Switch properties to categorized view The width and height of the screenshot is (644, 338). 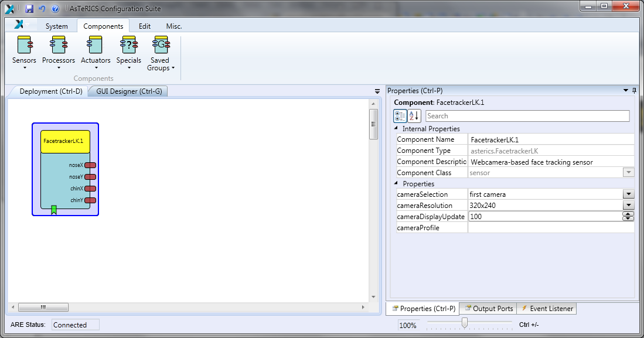tap(400, 116)
